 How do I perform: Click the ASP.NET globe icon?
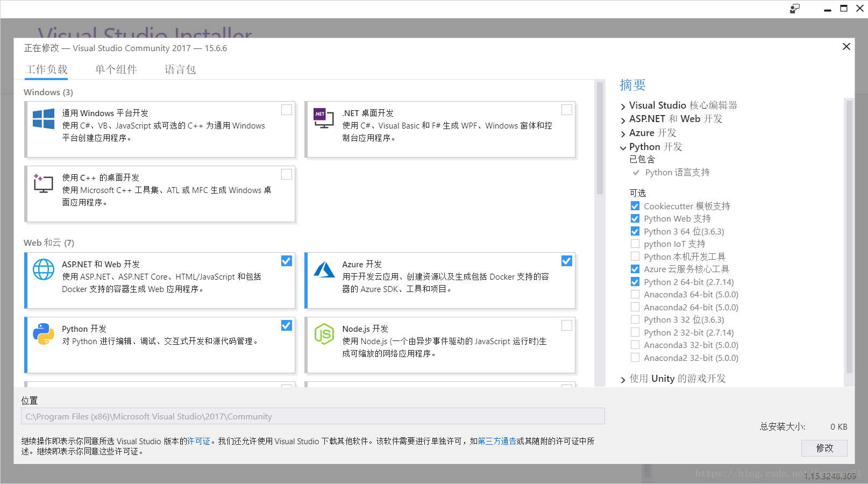(44, 269)
